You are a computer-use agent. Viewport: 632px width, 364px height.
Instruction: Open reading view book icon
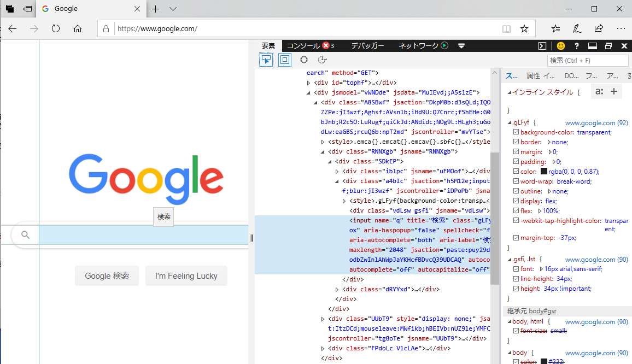tap(507, 28)
